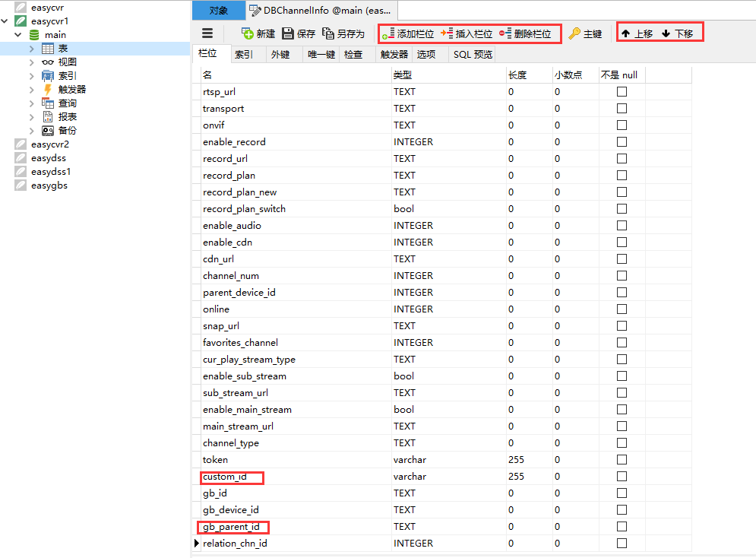The height and width of the screenshot is (558, 756).
Task: Click the 主键 (Primary Key) key icon
Action: tap(574, 33)
